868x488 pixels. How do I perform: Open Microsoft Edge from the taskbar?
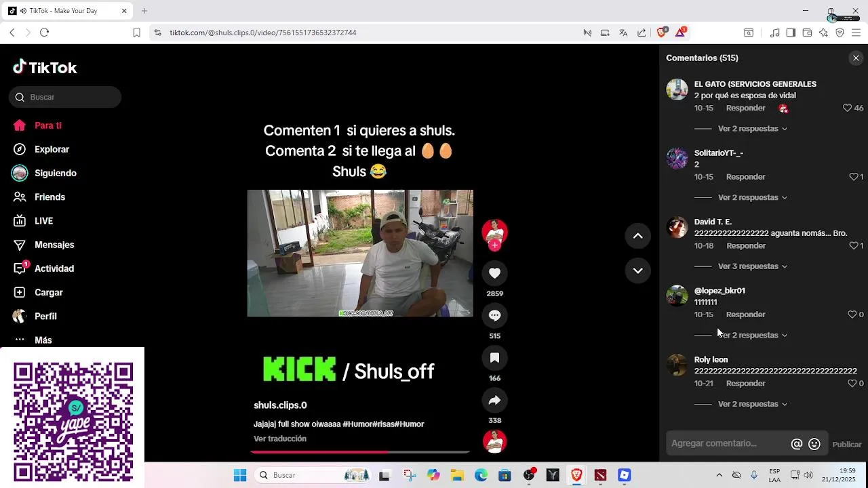(481, 475)
